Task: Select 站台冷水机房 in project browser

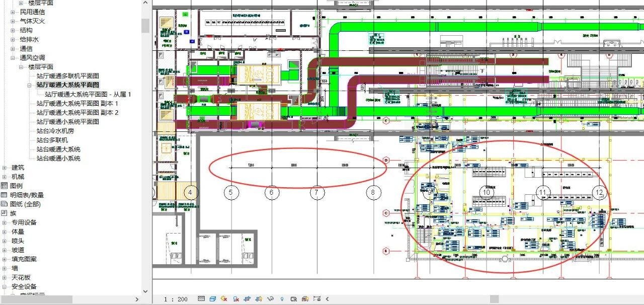Action: coord(55,131)
